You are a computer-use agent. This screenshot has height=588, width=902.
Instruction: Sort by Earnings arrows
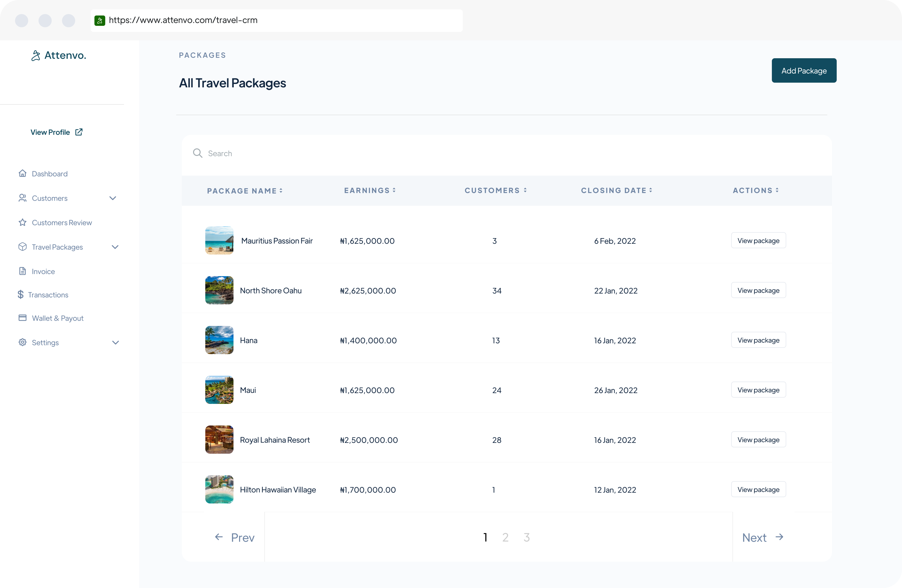(394, 190)
